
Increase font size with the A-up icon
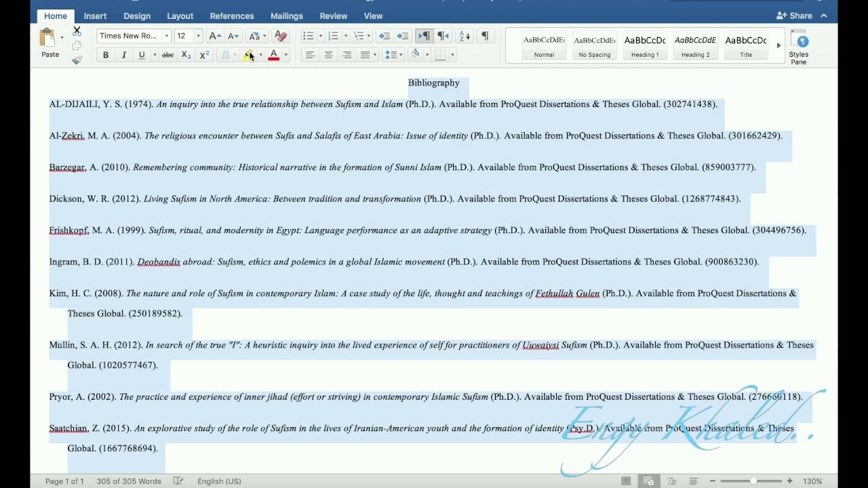(x=214, y=36)
